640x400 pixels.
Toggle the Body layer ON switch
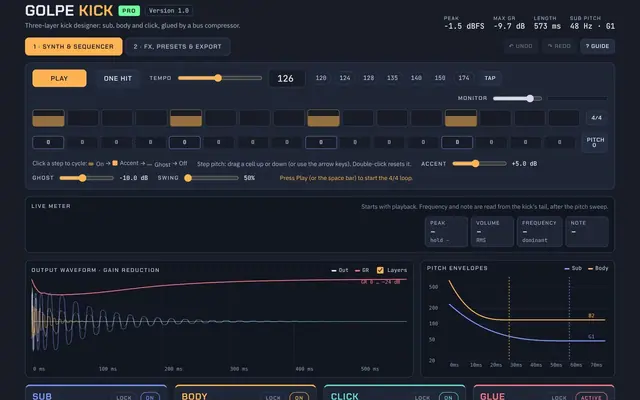(x=299, y=397)
